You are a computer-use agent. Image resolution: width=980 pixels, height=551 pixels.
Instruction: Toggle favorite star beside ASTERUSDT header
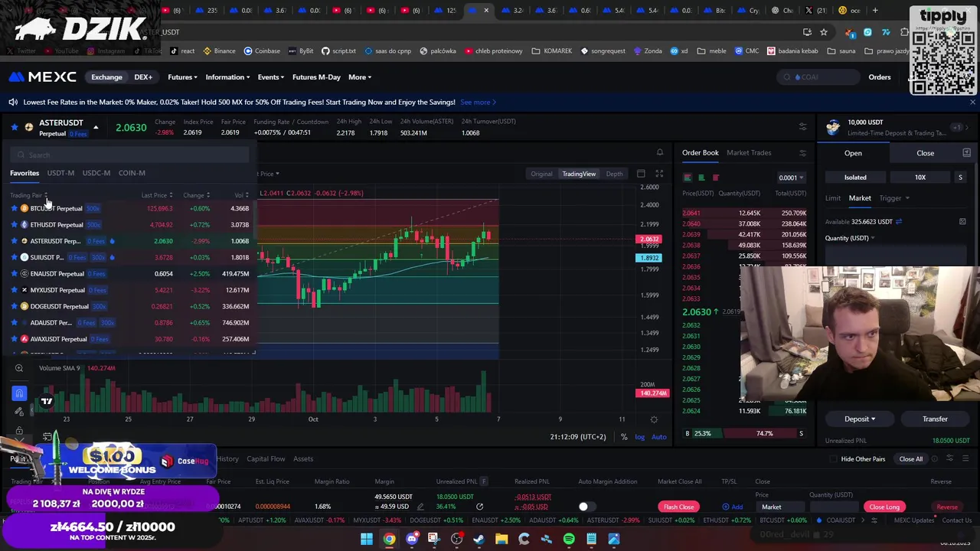click(x=14, y=126)
